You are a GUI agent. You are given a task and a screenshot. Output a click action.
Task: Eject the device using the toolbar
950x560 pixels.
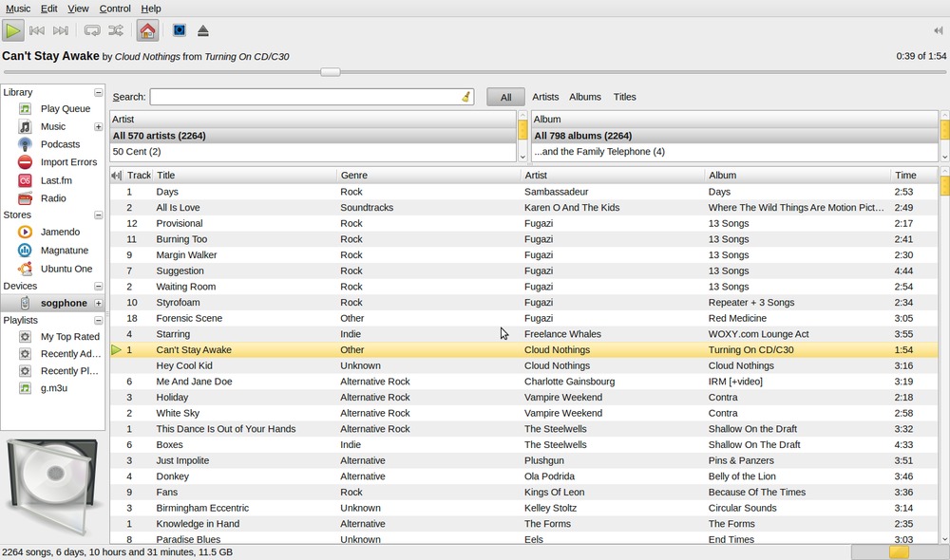click(203, 31)
